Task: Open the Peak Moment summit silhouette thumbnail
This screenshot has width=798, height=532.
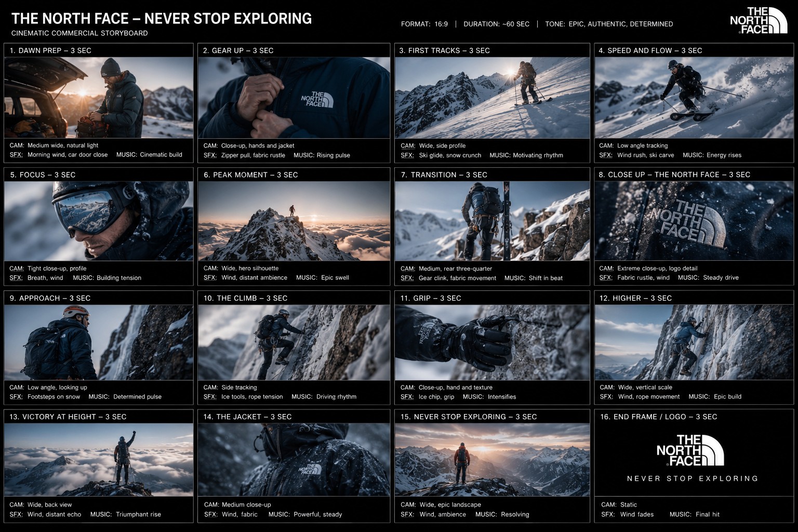Action: click(x=294, y=221)
